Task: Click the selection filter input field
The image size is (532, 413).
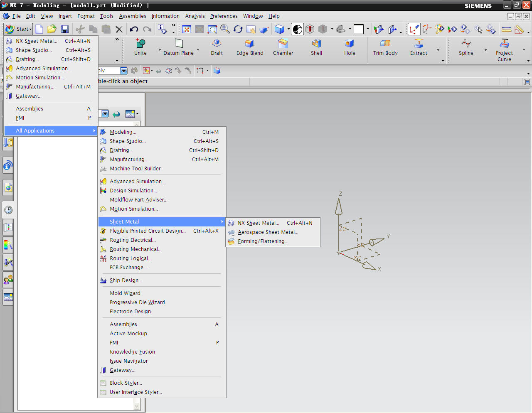Action: (x=109, y=71)
